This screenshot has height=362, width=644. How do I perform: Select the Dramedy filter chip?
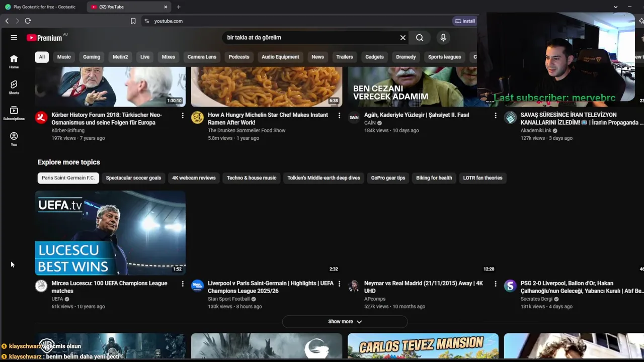click(406, 57)
